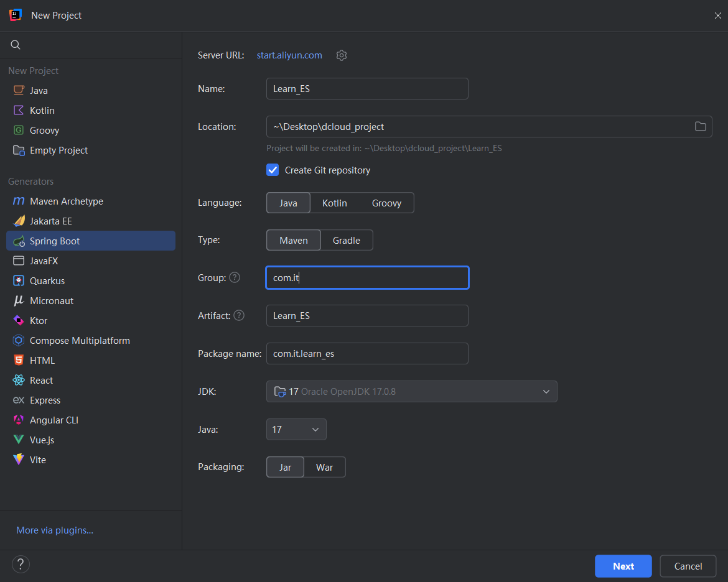
Task: Select JavaFX generator label
Action: point(44,261)
